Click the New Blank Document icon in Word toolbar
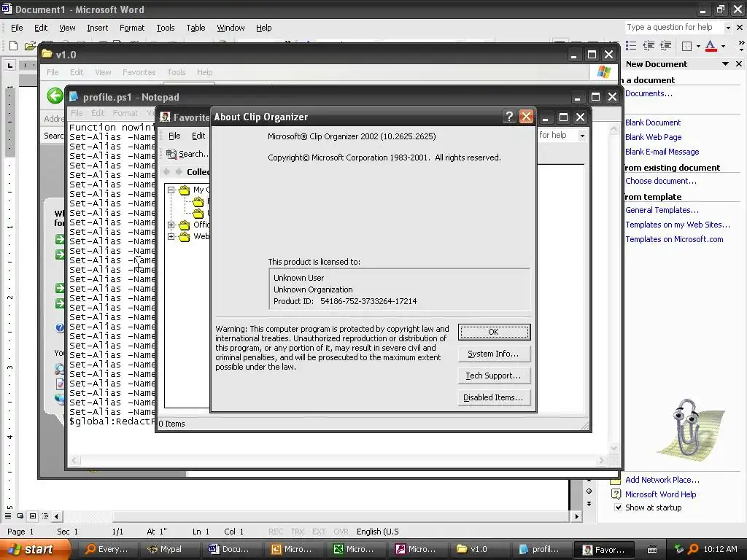 click(13, 46)
